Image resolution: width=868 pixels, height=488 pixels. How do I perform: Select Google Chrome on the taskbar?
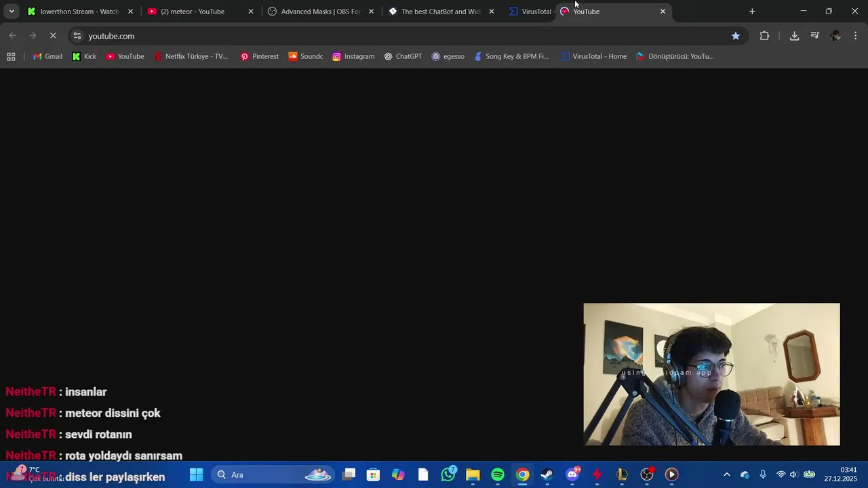(x=522, y=474)
